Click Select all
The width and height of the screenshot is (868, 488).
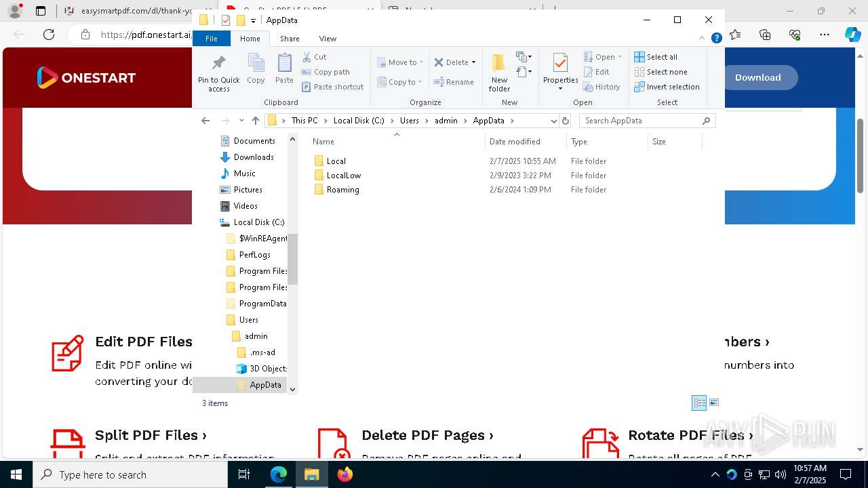pos(656,57)
